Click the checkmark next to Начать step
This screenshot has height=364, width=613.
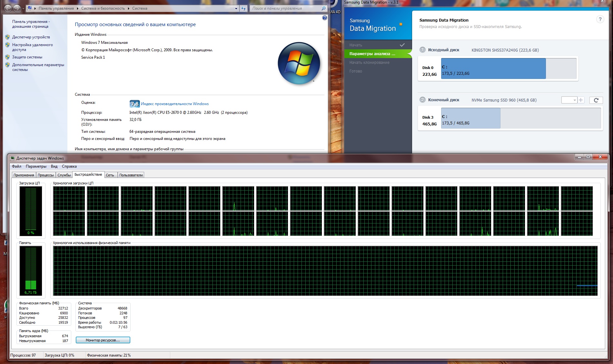coord(402,45)
